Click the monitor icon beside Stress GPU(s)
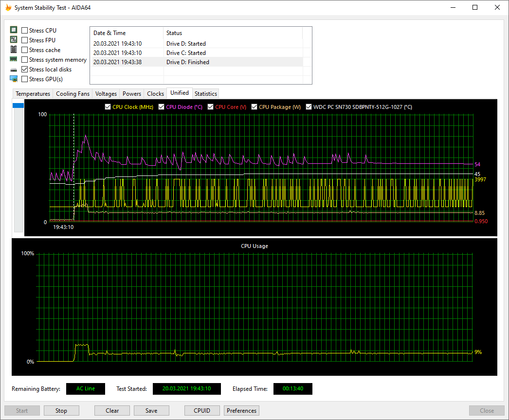 point(14,79)
